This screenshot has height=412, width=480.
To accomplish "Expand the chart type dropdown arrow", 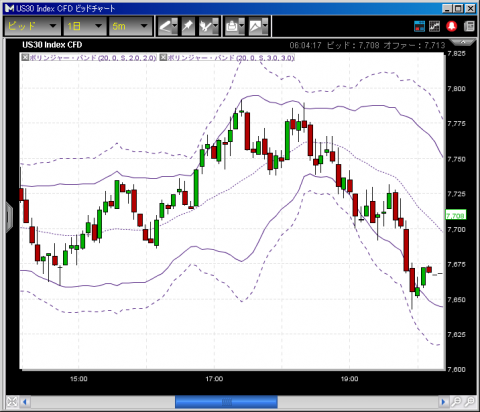I will point(265,26).
